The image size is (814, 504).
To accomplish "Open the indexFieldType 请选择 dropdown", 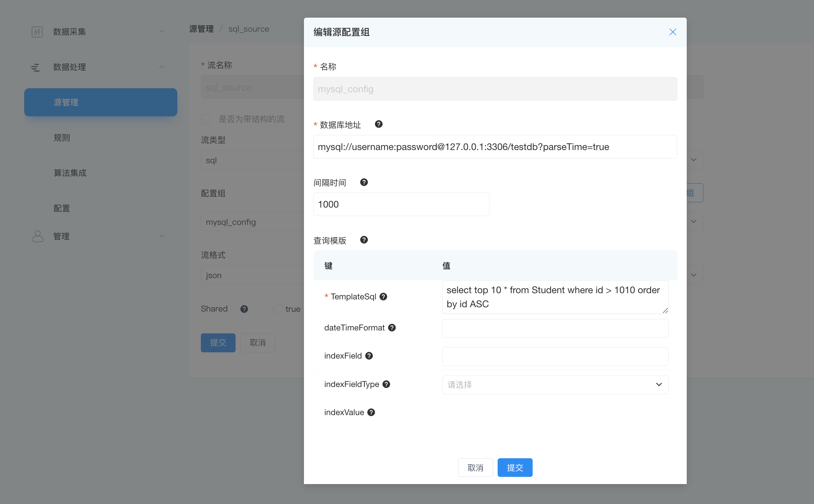I will point(555,385).
